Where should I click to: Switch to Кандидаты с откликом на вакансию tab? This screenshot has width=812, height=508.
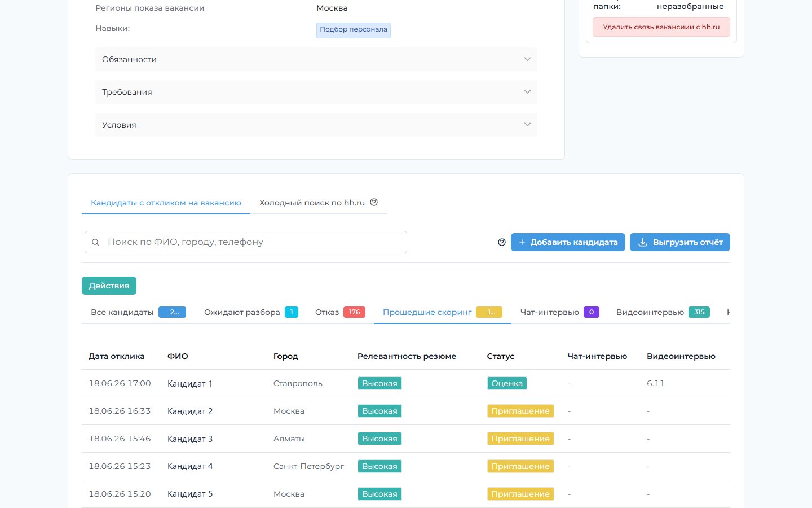point(166,203)
